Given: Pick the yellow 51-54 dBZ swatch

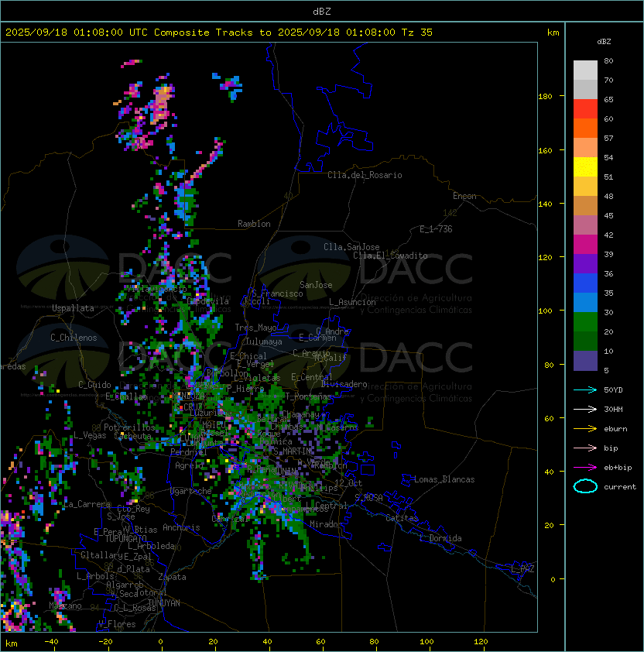Looking at the screenshot, I should [x=585, y=167].
